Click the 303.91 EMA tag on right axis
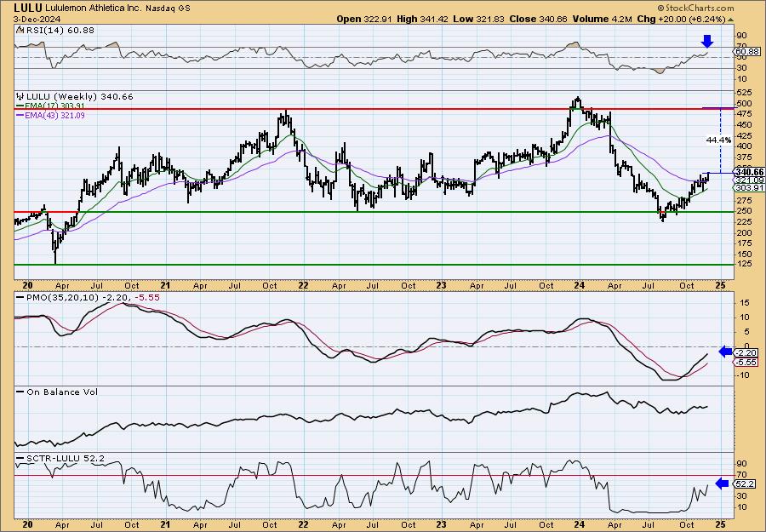 point(747,187)
